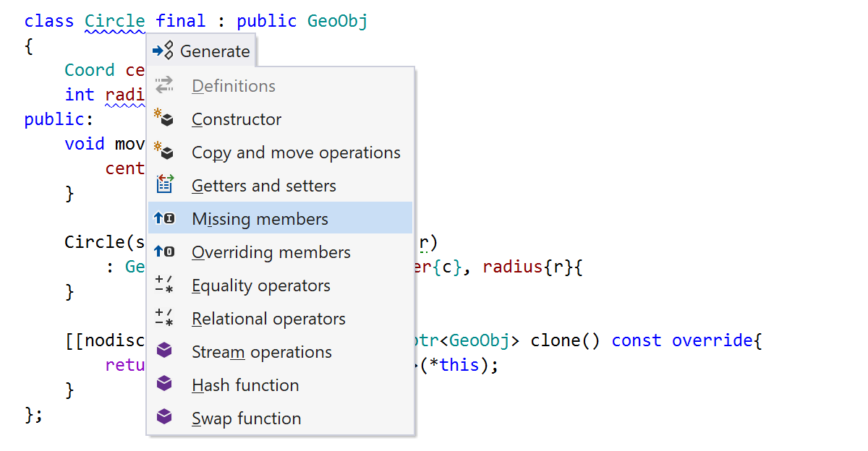
Task: Click the icon next to Overriding members
Action: coord(164,252)
